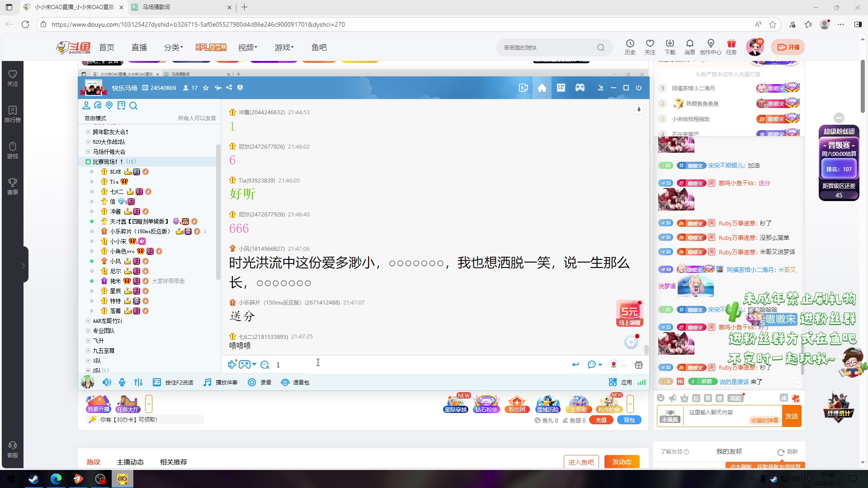
Task: Open the 星际穿越 rocket activity icon
Action: [455, 403]
